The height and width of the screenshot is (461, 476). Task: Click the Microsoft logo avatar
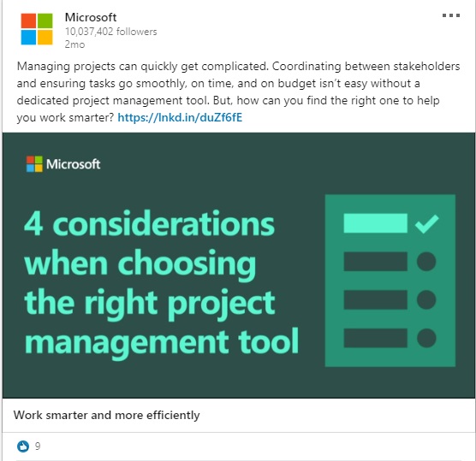point(37,29)
